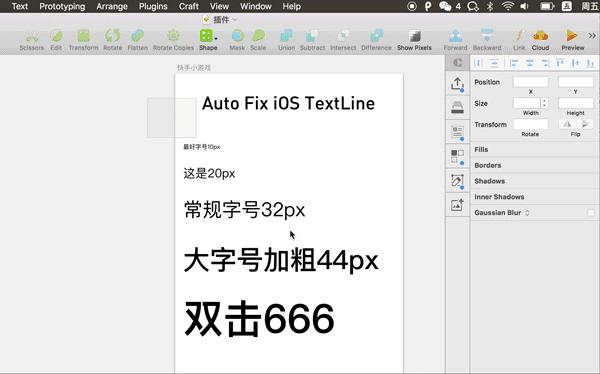Viewport: 600px width, 374px height.
Task: Activate the Rotate tool
Action: click(112, 41)
